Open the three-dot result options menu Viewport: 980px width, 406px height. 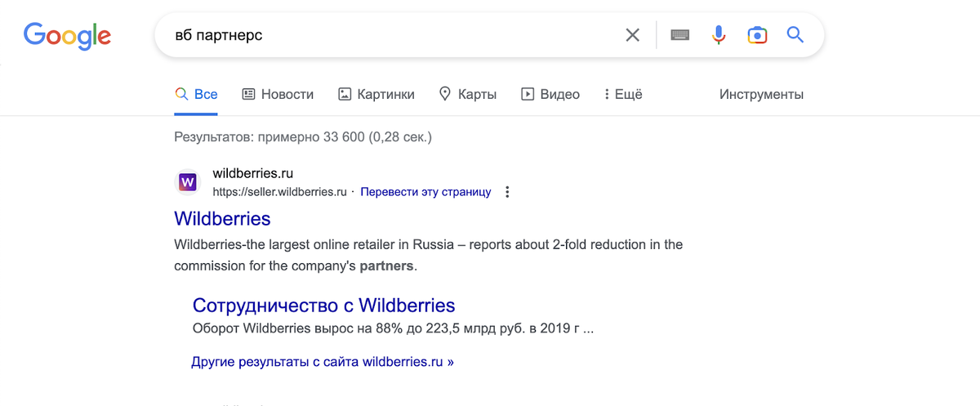click(x=507, y=192)
